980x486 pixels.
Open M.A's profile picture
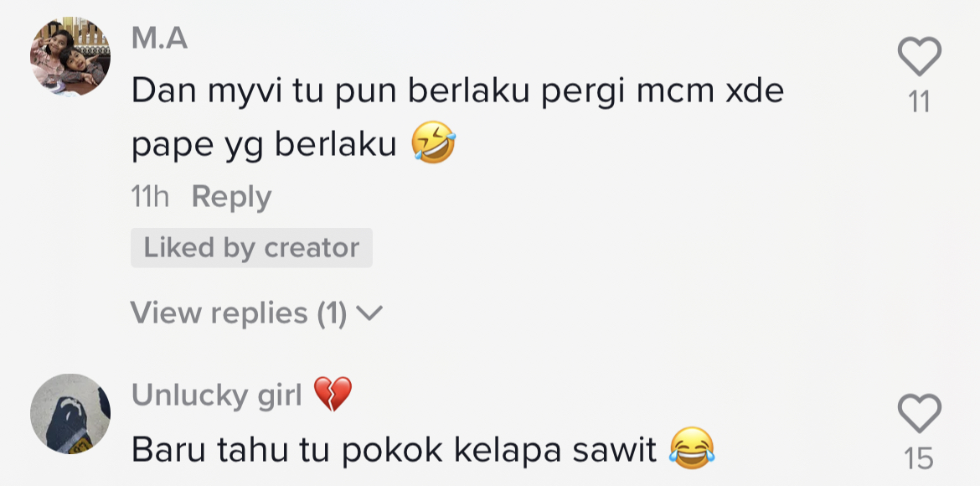point(70,57)
